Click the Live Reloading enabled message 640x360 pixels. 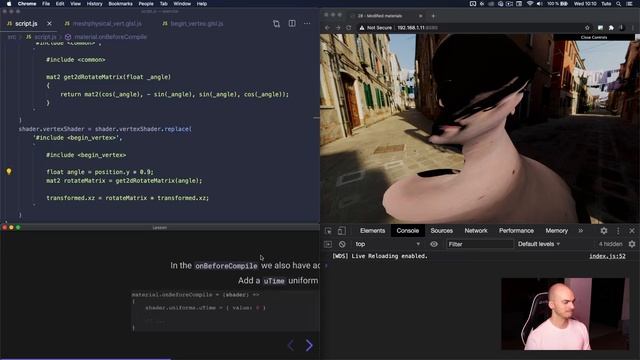point(380,256)
